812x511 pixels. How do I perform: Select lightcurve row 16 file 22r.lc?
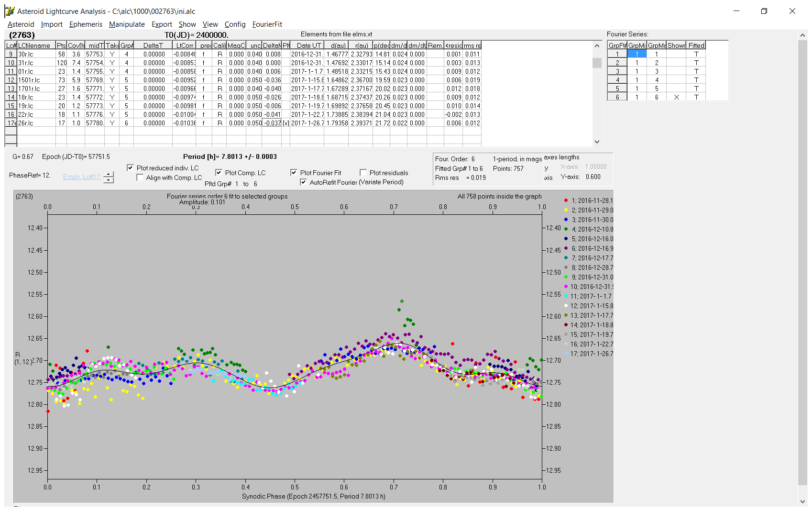243,114
